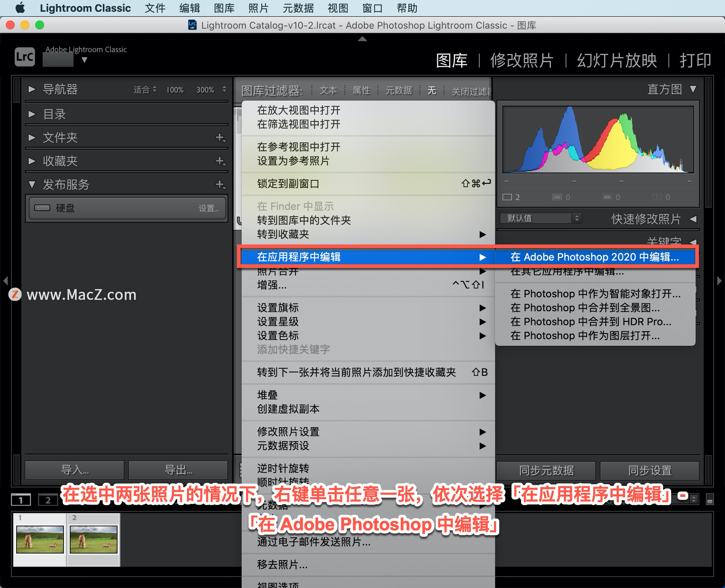Select the 硬盘 publish service
The image size is (725, 588).
pyautogui.click(x=127, y=208)
